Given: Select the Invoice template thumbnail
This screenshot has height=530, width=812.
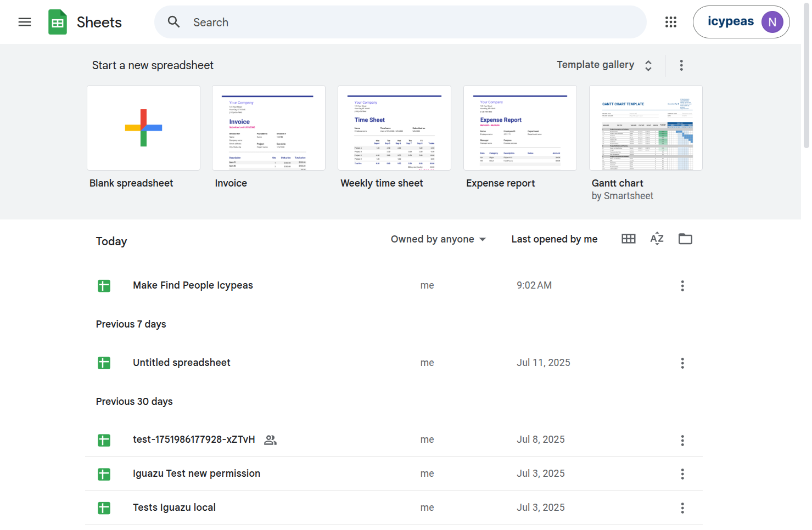Looking at the screenshot, I should pyautogui.click(x=268, y=128).
